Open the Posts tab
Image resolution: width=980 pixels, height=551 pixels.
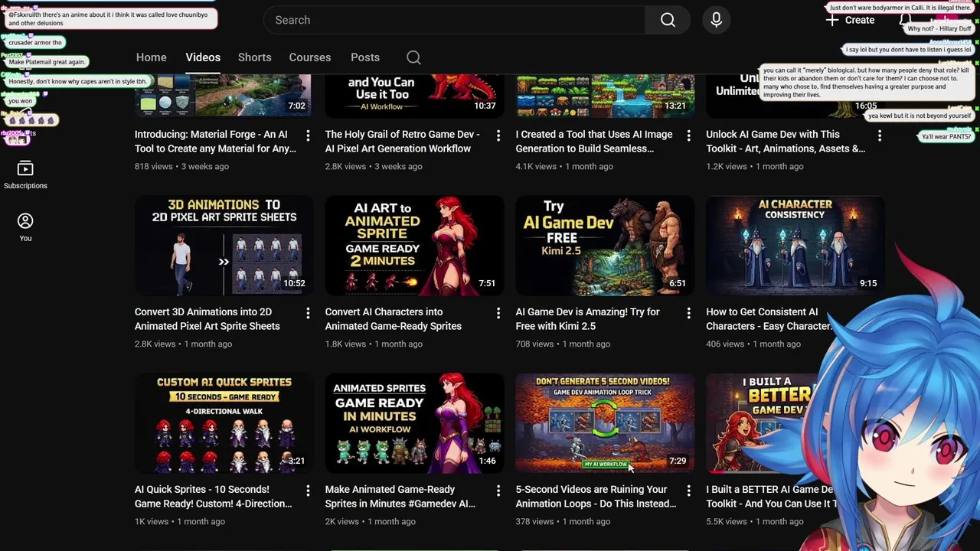[365, 57]
